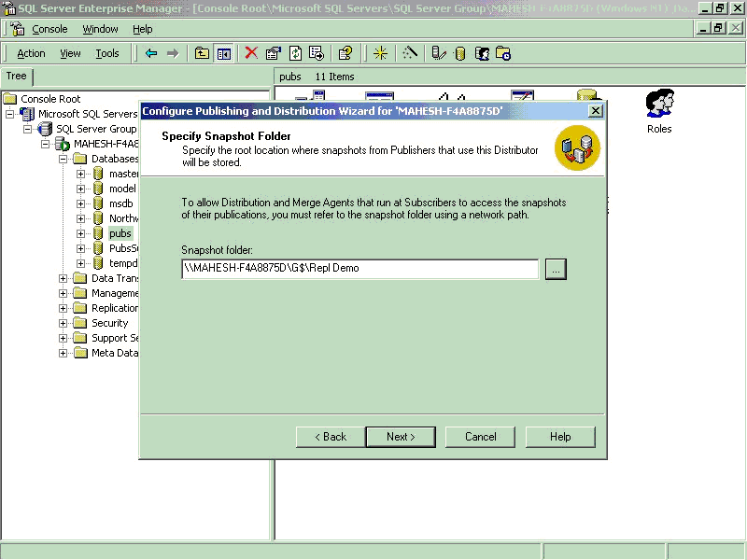747x560 pixels.
Task: Click the wizard Help button
Action: pos(560,437)
